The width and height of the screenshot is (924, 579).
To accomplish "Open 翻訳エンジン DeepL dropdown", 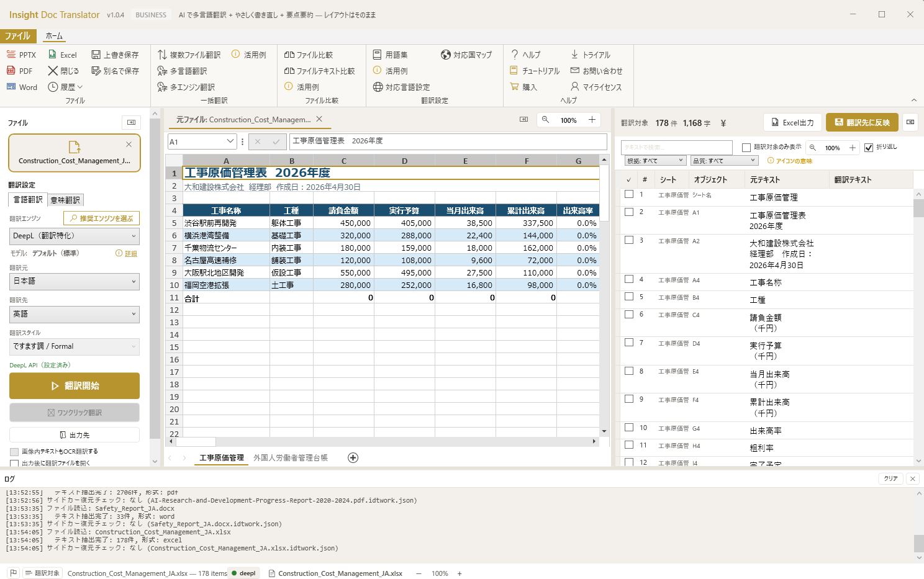I will [x=75, y=236].
